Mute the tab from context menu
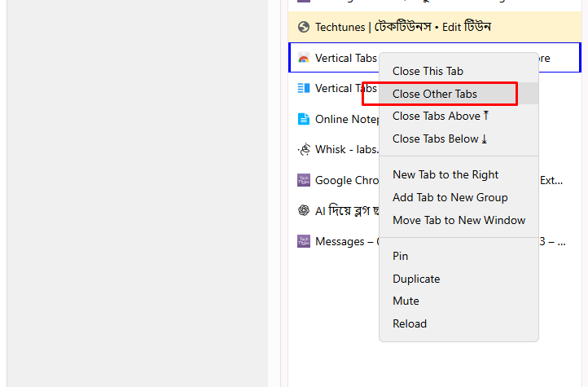588x387 pixels. click(x=459, y=301)
